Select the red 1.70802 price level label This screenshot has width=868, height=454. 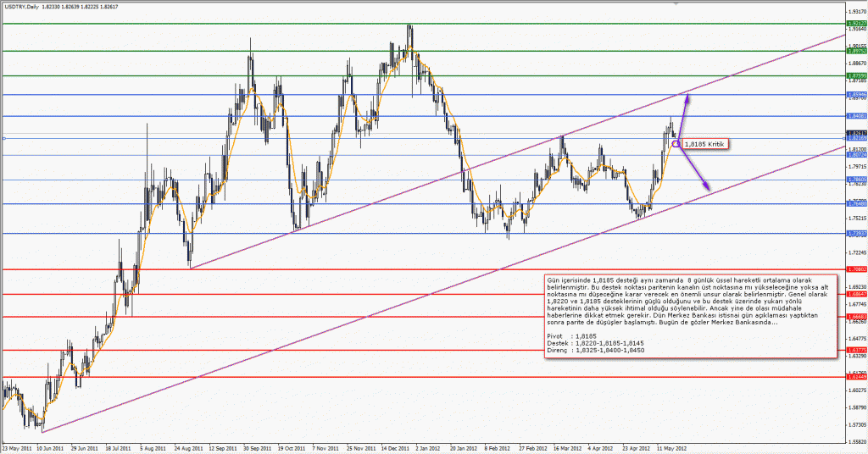[x=856, y=269]
